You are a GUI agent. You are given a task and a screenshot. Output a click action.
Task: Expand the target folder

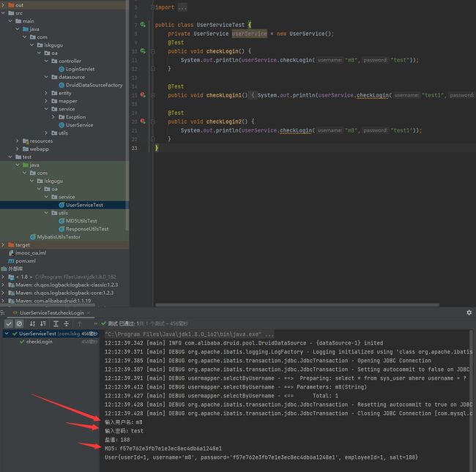point(3,244)
